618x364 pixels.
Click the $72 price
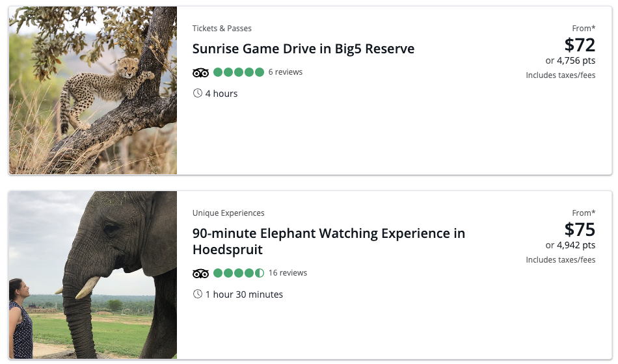[580, 45]
